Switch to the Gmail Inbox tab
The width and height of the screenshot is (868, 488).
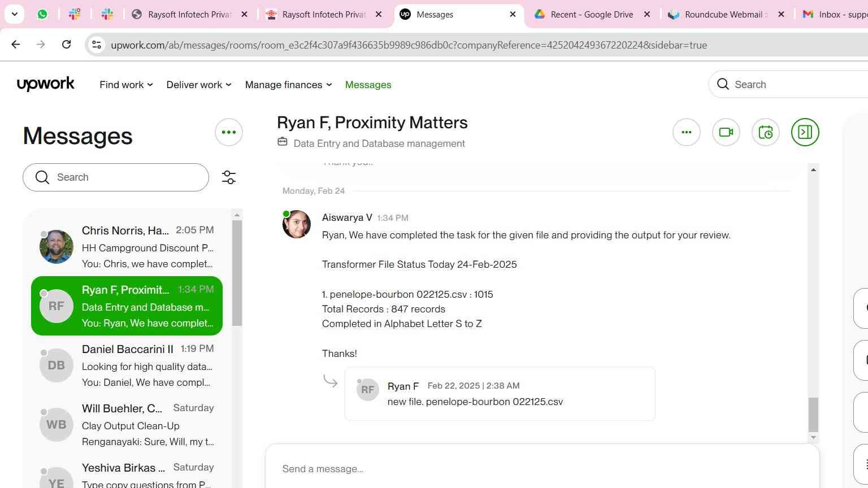click(x=834, y=14)
